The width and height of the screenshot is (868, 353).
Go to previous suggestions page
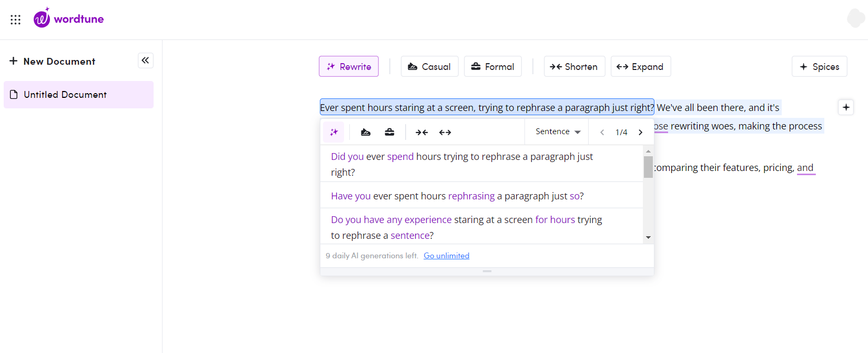point(602,132)
